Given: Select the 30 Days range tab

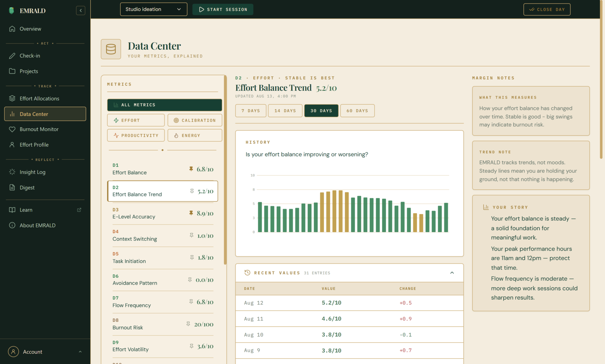Looking at the screenshot, I should (321, 111).
